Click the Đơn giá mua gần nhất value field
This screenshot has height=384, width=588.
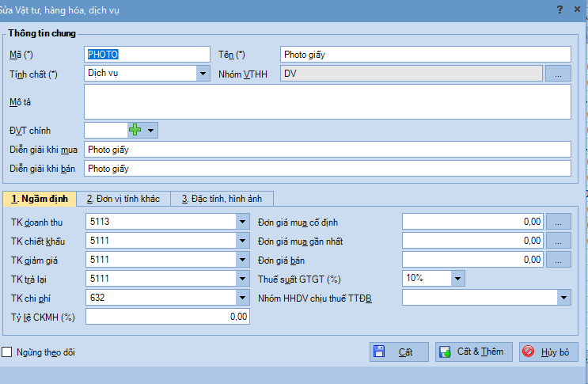(473, 241)
